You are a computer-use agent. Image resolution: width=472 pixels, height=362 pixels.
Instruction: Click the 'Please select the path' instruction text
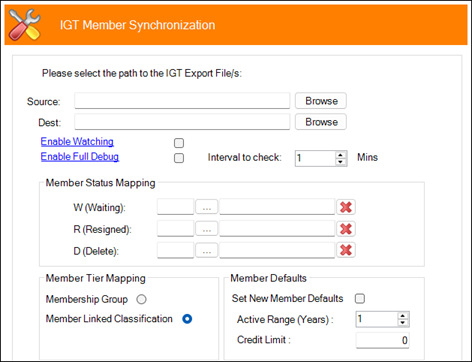click(142, 73)
